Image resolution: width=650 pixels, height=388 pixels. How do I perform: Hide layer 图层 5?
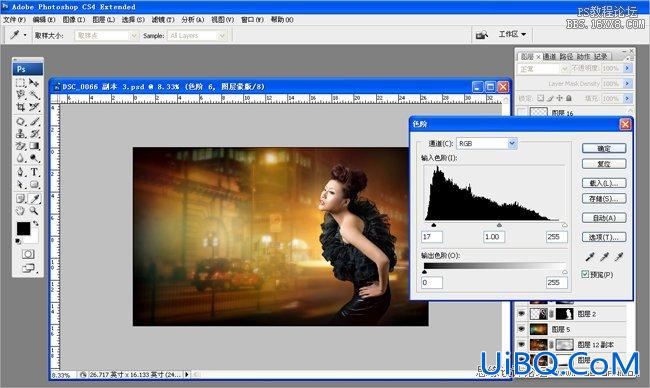click(x=521, y=329)
